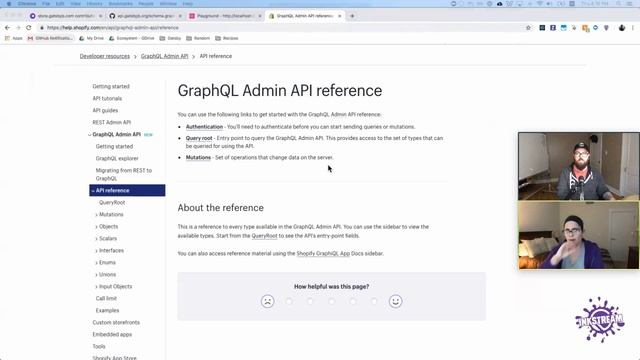Screen dimensions: 640x360
Task: Switch to the GitHub api.gatsbyjs.org tab
Action: tap(144, 16)
